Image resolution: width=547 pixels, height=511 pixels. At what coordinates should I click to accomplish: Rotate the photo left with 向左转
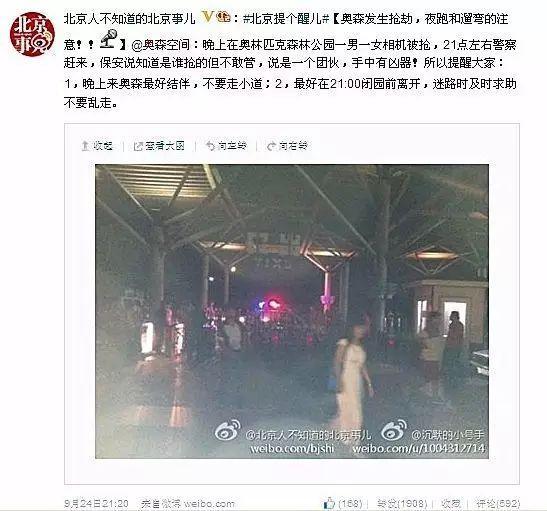click(x=226, y=146)
